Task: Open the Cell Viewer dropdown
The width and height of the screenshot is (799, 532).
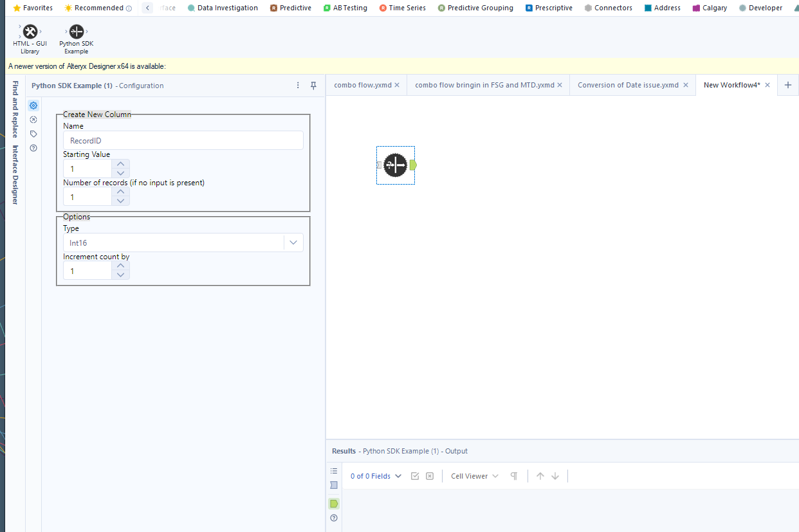Action: (x=473, y=475)
